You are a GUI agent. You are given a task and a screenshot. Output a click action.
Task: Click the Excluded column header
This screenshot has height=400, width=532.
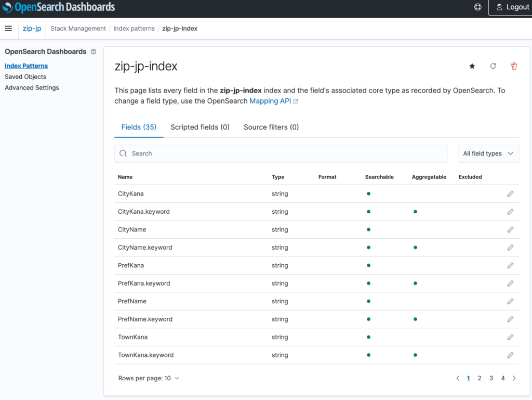[470, 177]
